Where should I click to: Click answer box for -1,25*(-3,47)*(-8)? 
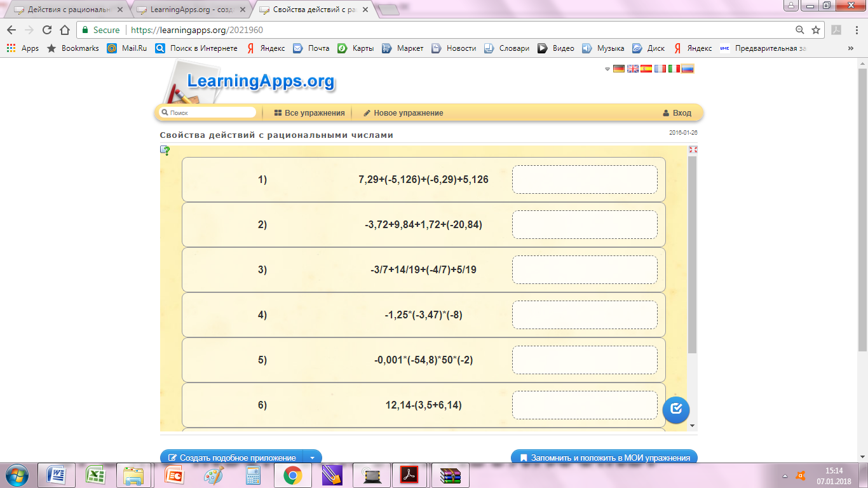pos(585,315)
